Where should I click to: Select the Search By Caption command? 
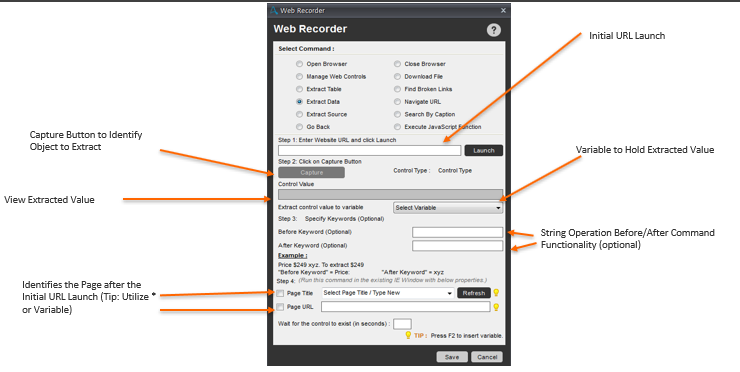tap(397, 114)
